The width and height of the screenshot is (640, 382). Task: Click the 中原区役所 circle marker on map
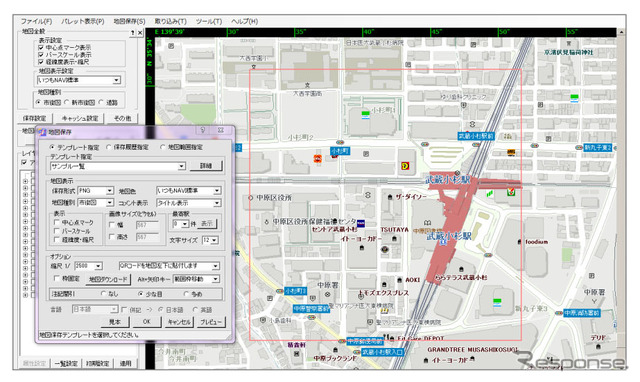point(251,198)
